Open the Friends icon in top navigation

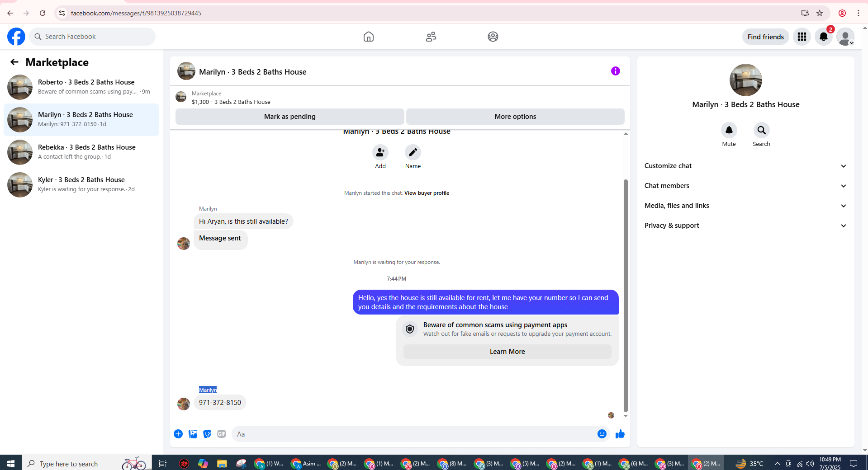(431, 37)
